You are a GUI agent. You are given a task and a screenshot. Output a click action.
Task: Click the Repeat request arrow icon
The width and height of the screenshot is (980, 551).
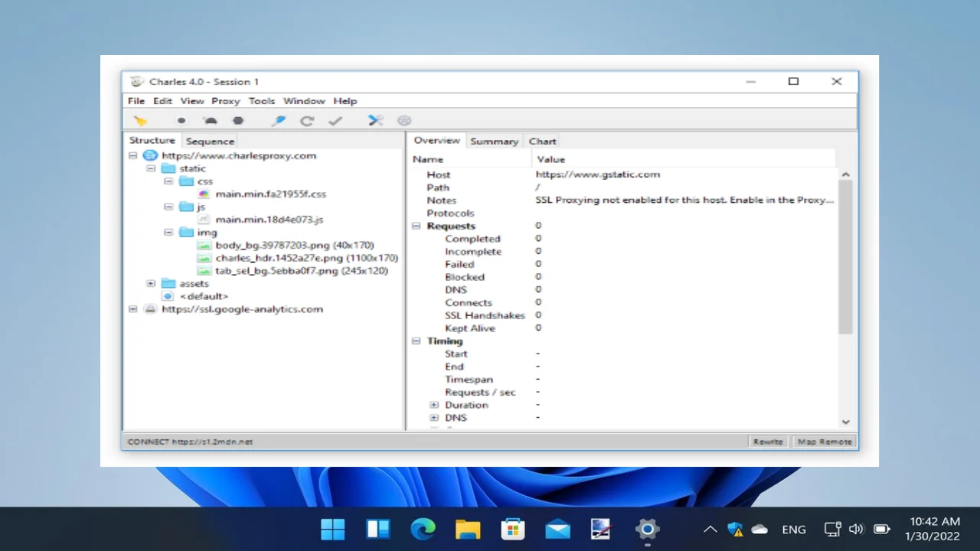307,121
